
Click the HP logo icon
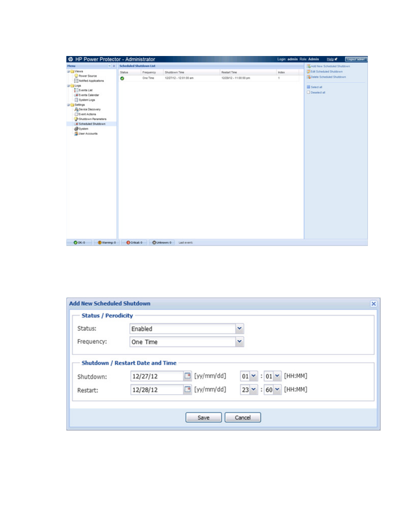coord(71,59)
